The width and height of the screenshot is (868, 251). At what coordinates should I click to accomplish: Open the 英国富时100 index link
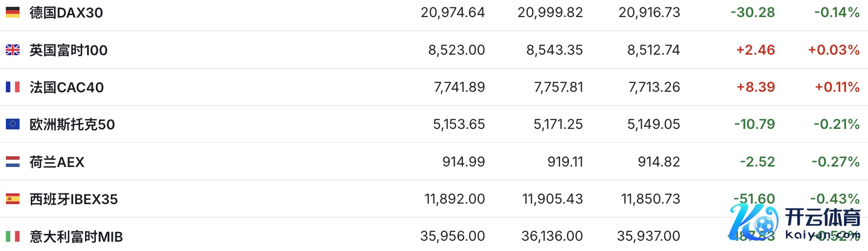(68, 50)
